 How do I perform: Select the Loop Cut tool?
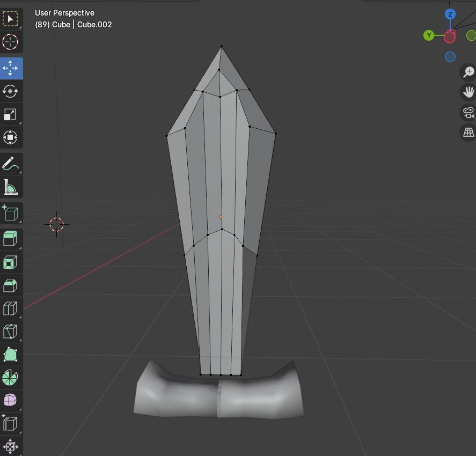(x=11, y=308)
